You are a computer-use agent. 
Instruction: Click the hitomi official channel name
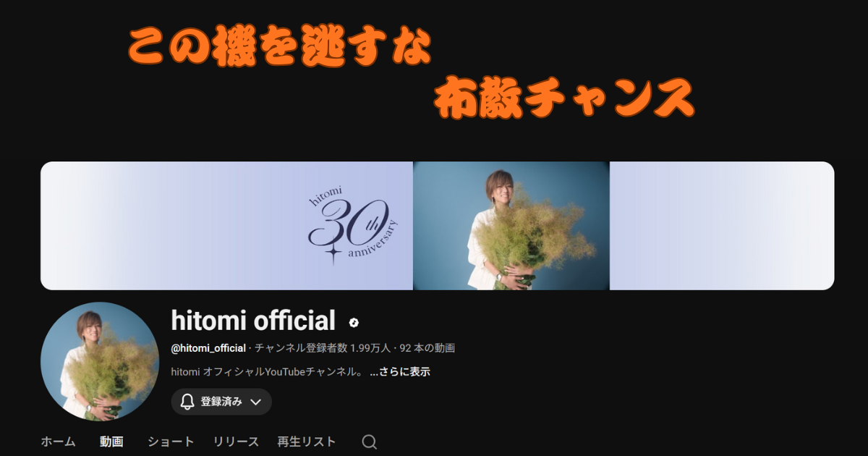click(x=253, y=321)
